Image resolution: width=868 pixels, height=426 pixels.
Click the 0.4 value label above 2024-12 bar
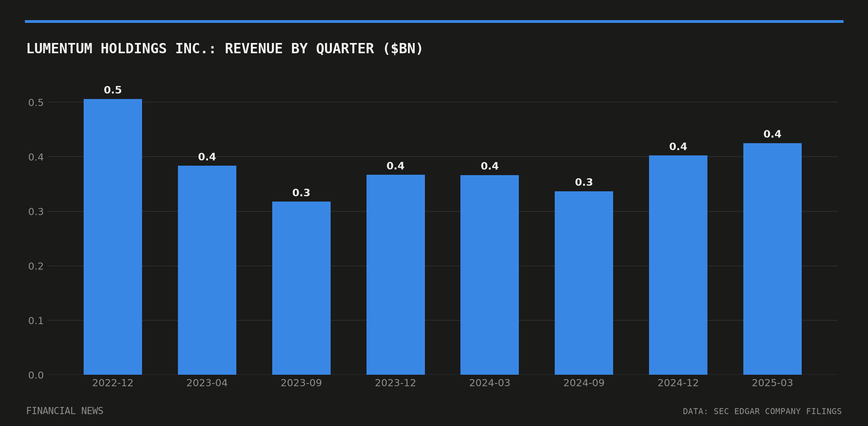678,147
